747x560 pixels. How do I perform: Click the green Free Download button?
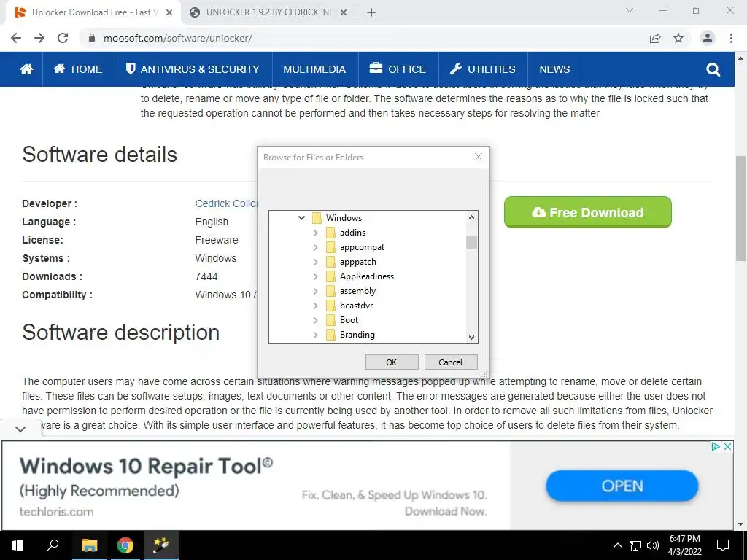pyautogui.click(x=588, y=212)
